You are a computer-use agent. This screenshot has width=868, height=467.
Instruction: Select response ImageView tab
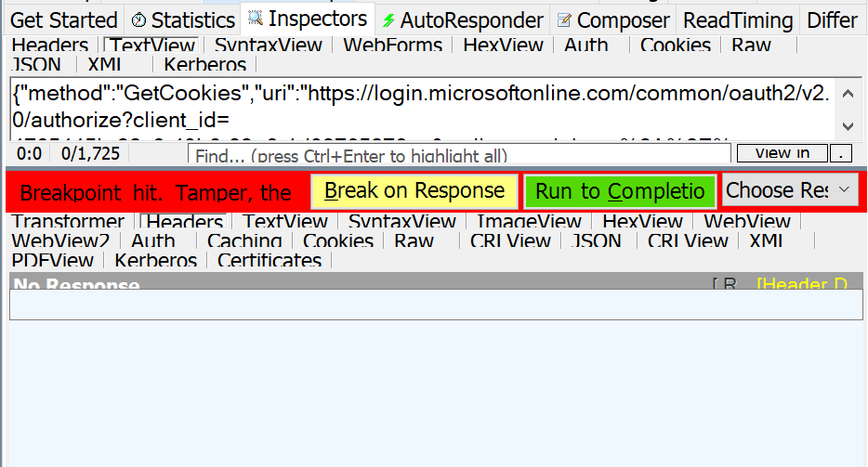[529, 221]
